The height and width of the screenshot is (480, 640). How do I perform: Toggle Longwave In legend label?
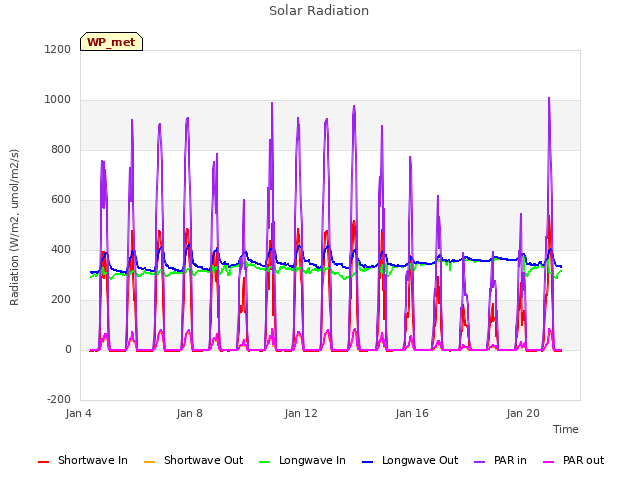click(312, 460)
